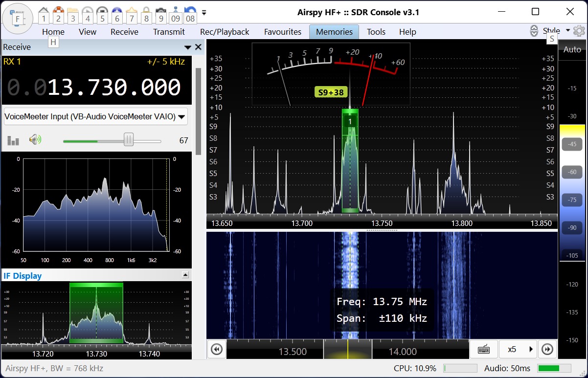The height and width of the screenshot is (378, 588).
Task: Click the 13.500 tuning bar label
Action: [x=293, y=352]
